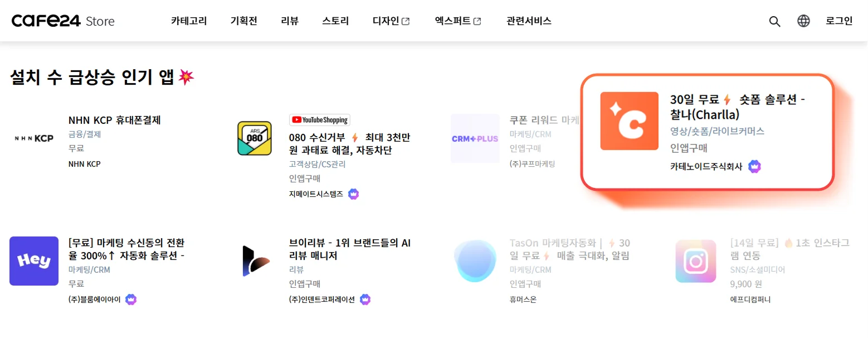Open 엑스퍼트 external link
The image size is (868, 338).
458,21
